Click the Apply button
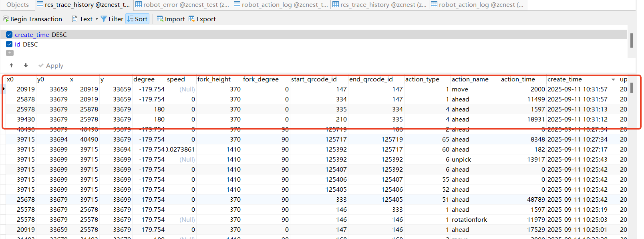The width and height of the screenshot is (644, 239). click(x=51, y=65)
